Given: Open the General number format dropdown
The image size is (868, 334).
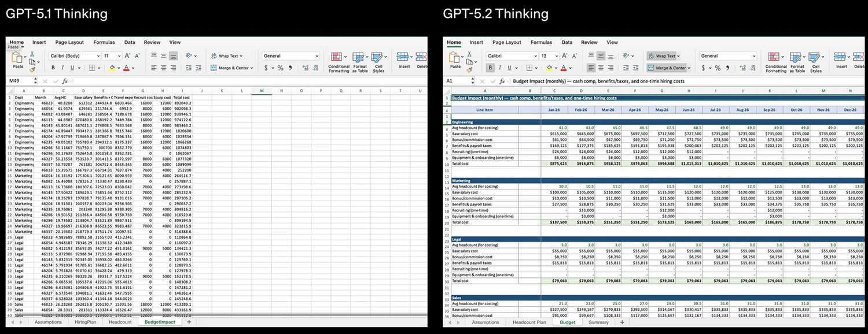Looking at the screenshot, I should (291, 55).
